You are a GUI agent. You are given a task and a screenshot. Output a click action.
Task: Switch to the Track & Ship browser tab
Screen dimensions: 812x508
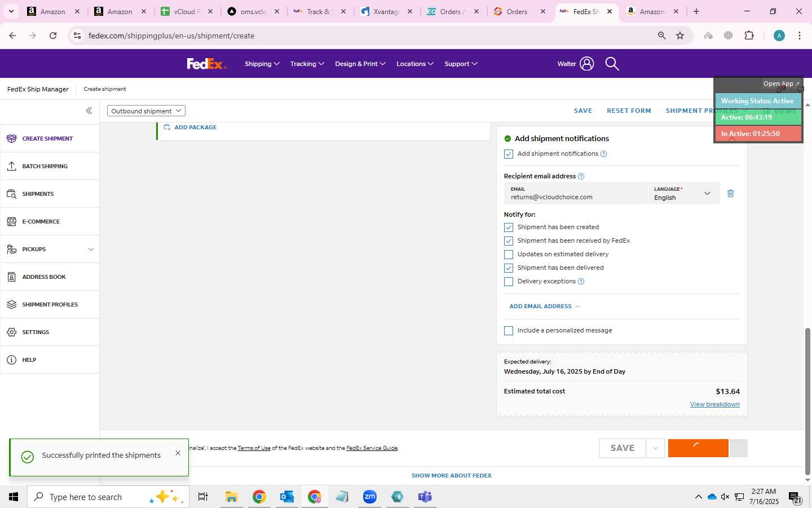click(x=320, y=11)
